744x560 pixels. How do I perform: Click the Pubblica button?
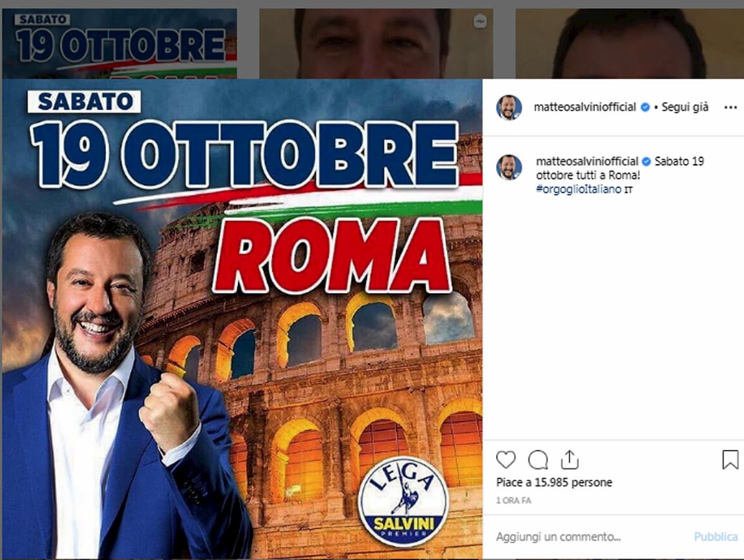715,536
